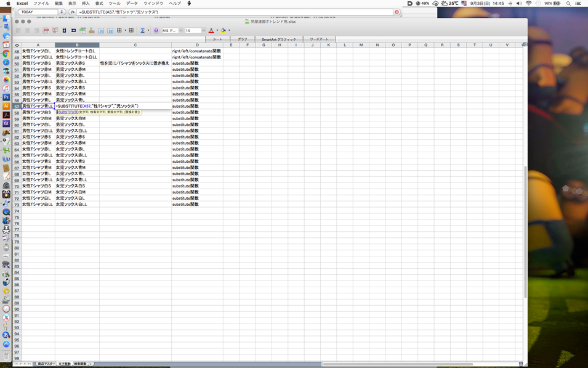Open Illustrator from the Dock
This screenshot has height=368, width=588.
(x=6, y=106)
